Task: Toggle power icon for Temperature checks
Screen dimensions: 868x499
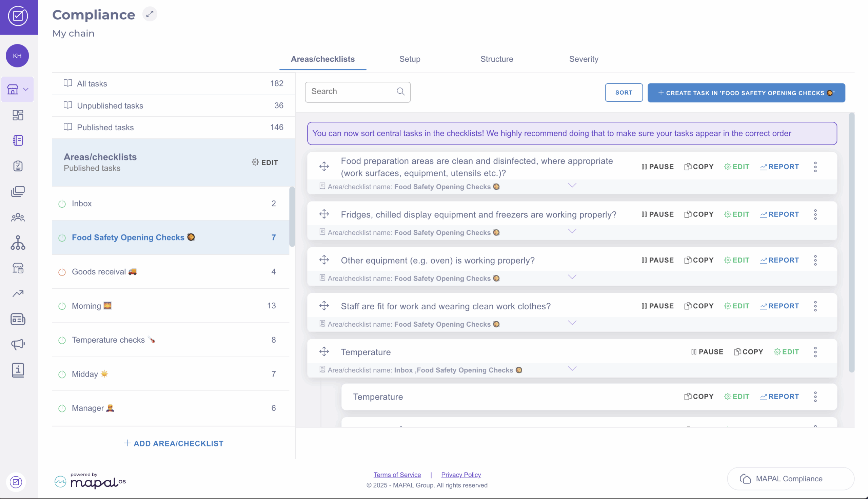Action: pos(62,340)
